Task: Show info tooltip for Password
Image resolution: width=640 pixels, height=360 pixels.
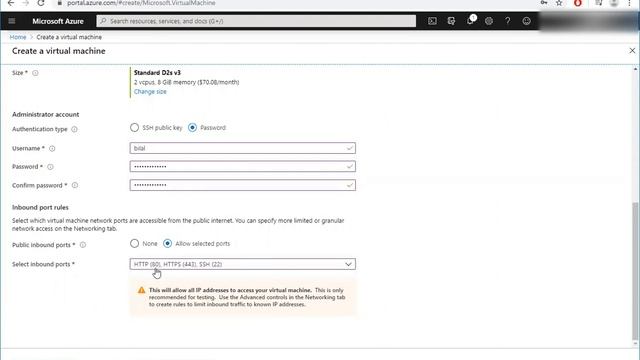Action: click(50, 167)
